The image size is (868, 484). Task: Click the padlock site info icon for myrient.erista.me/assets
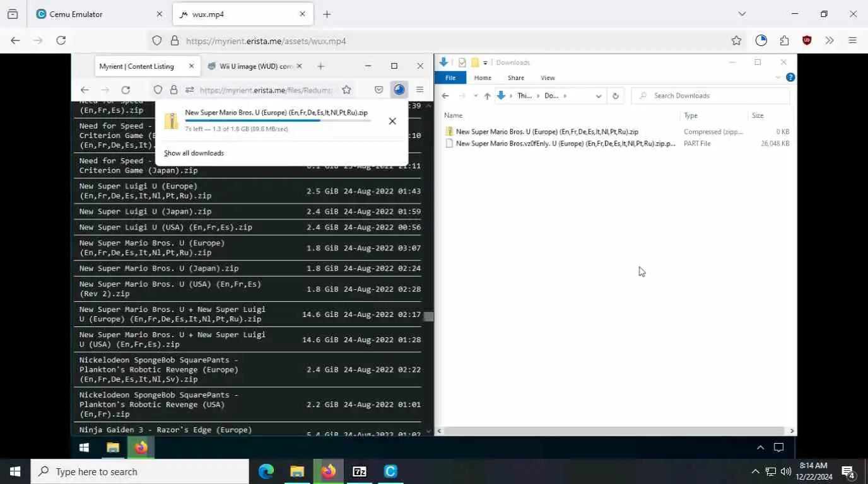(x=175, y=41)
